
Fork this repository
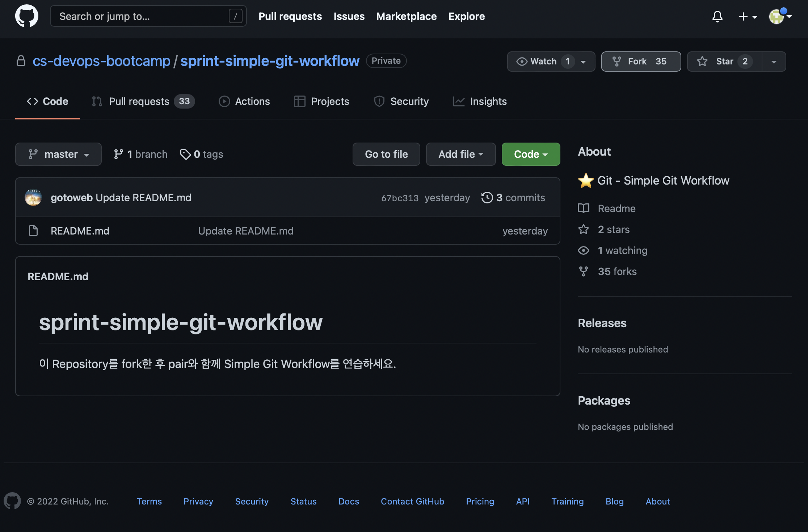[641, 62]
